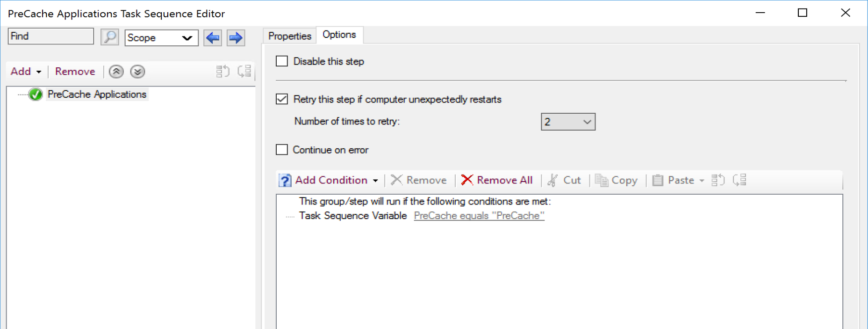Click the magnifier search icon
Image resolution: width=868 pixels, height=329 pixels.
click(110, 37)
